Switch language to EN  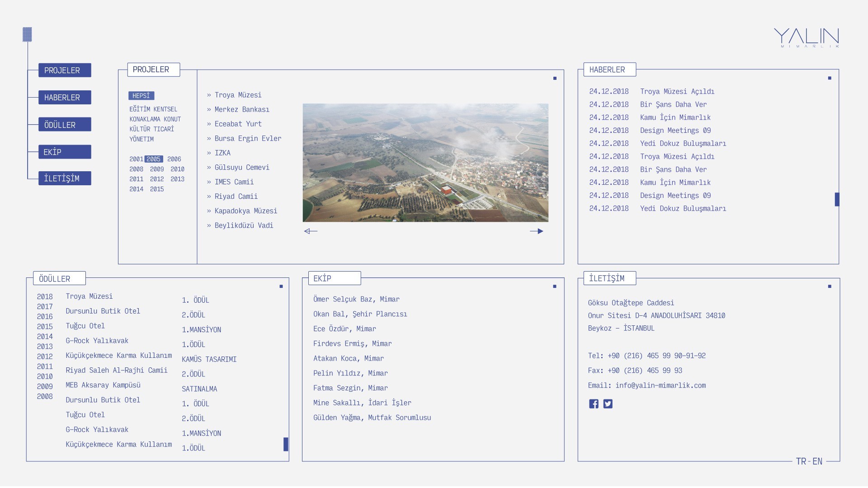point(817,461)
